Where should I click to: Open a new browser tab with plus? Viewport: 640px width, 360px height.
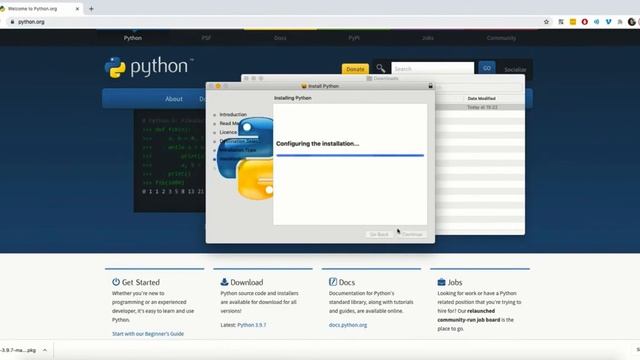tap(91, 9)
